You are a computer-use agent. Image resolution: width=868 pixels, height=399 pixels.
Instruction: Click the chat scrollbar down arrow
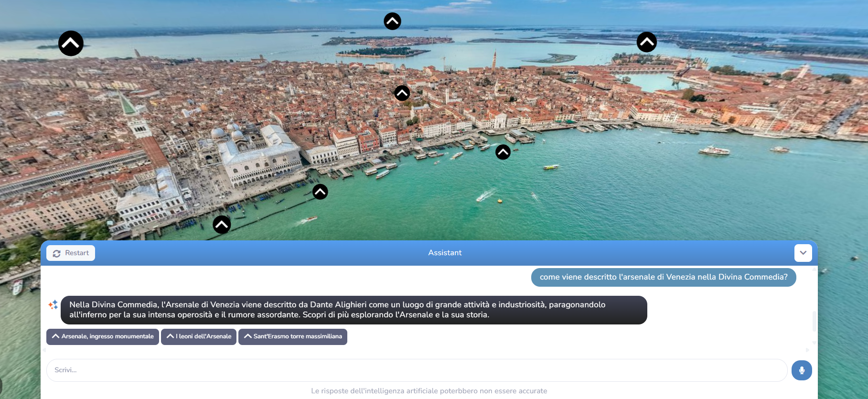click(814, 343)
